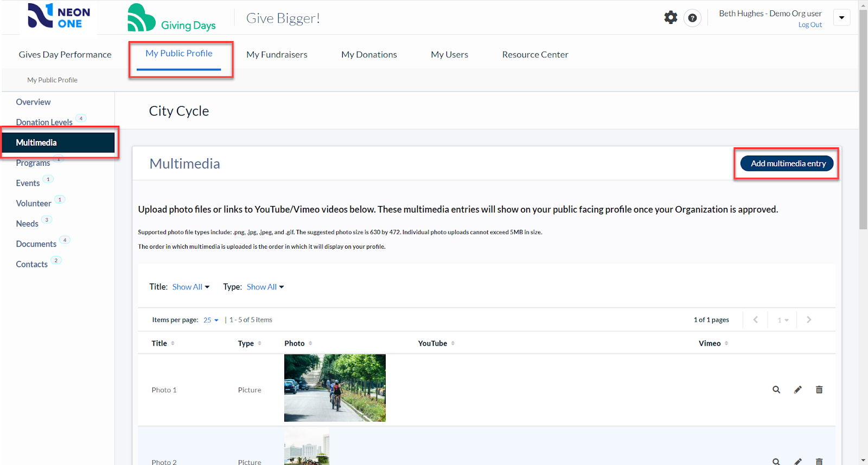The width and height of the screenshot is (868, 465).
Task: Click the page vertical scrollbar
Action: click(x=863, y=119)
